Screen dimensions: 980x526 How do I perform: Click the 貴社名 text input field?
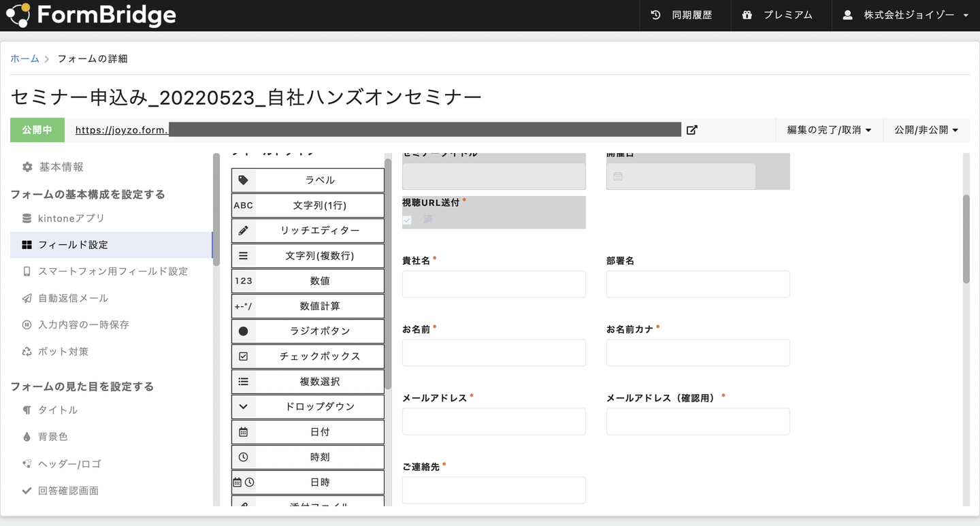pos(493,284)
